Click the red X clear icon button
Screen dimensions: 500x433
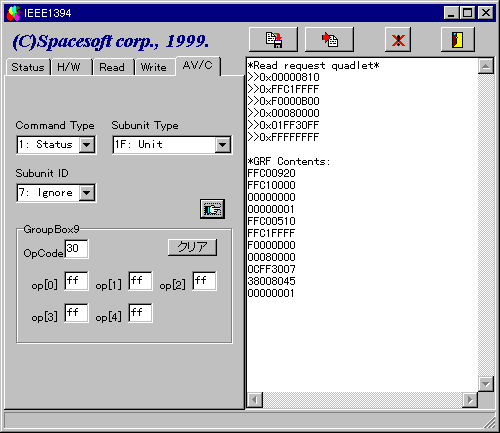coord(398,40)
